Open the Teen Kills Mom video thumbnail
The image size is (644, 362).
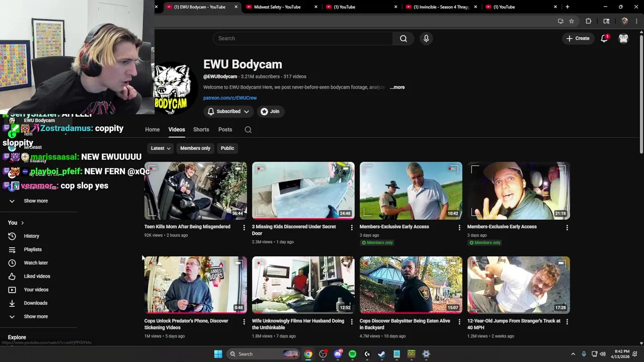[x=196, y=191]
